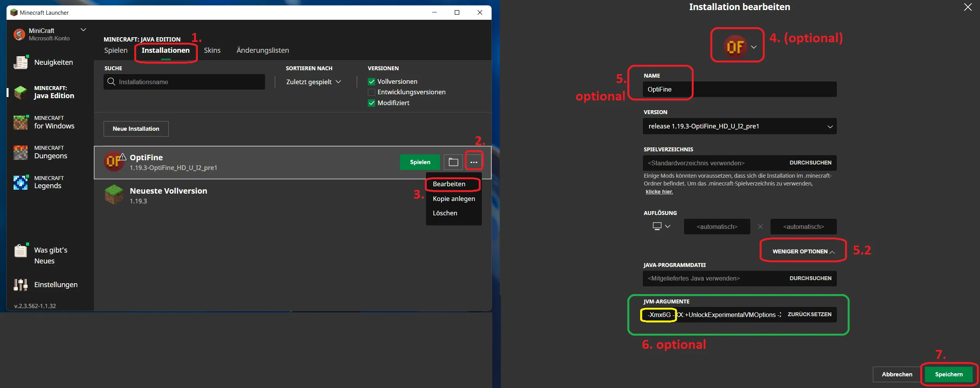Image resolution: width=980 pixels, height=388 pixels.
Task: Toggle the Modifiziert checkbox
Action: (371, 103)
